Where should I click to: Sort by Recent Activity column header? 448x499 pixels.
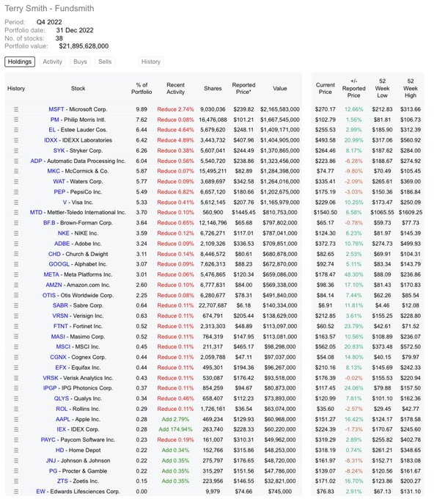[175, 89]
